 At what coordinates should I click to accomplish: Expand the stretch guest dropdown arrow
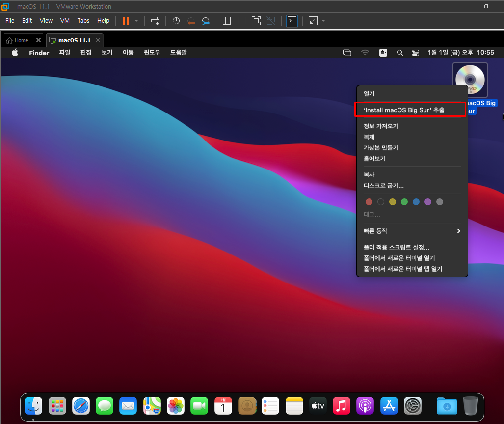pos(323,21)
